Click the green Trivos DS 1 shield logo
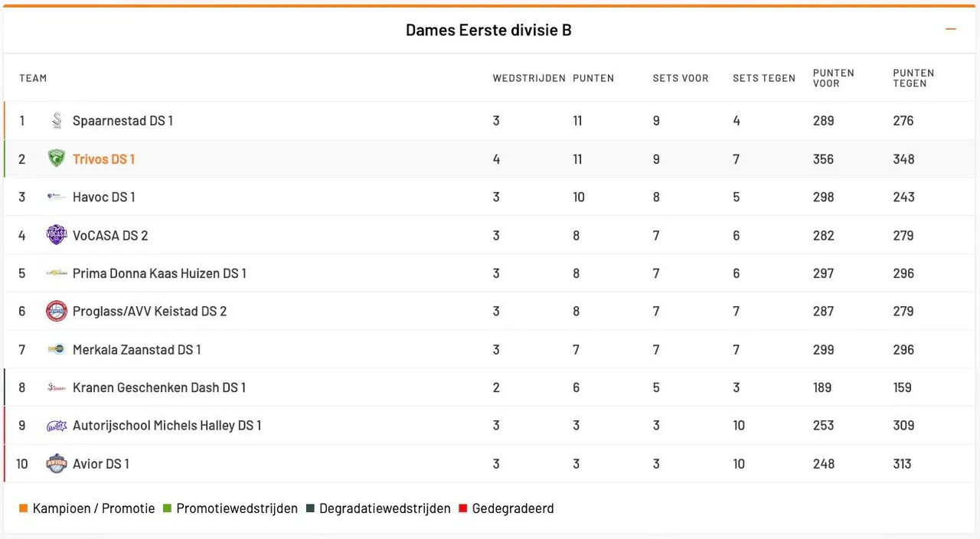 pos(57,159)
